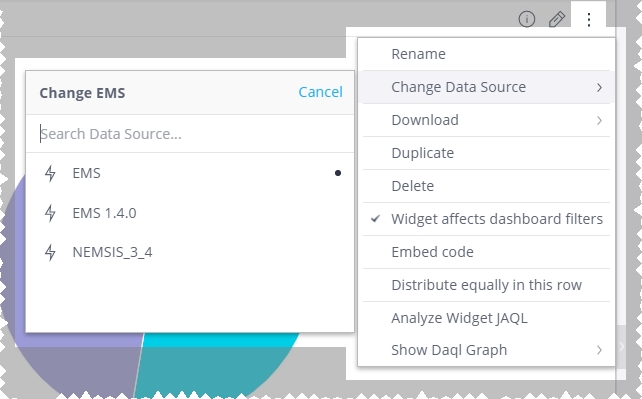Select Delete from the widget menu
The height and width of the screenshot is (399, 642).
(x=486, y=186)
